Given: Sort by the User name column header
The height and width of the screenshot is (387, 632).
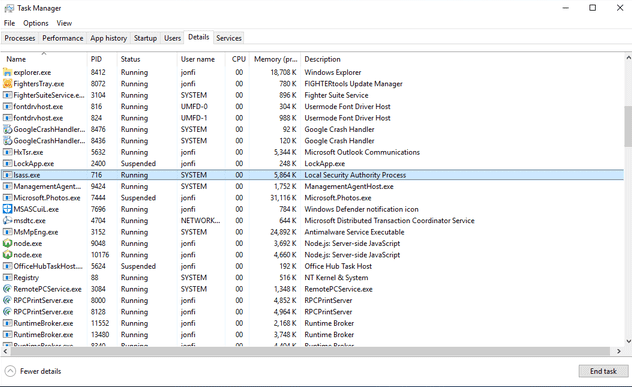Looking at the screenshot, I should [201, 59].
